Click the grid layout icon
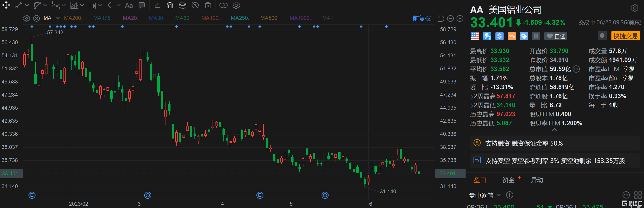Image resolution: width=644 pixels, height=208 pixels. (x=638, y=195)
